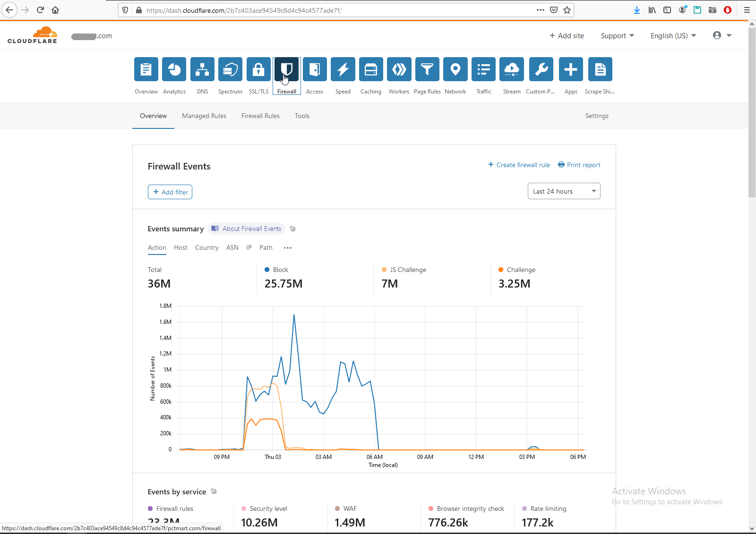The height and width of the screenshot is (534, 756).
Task: Open the browser library icon
Action: 652,10
